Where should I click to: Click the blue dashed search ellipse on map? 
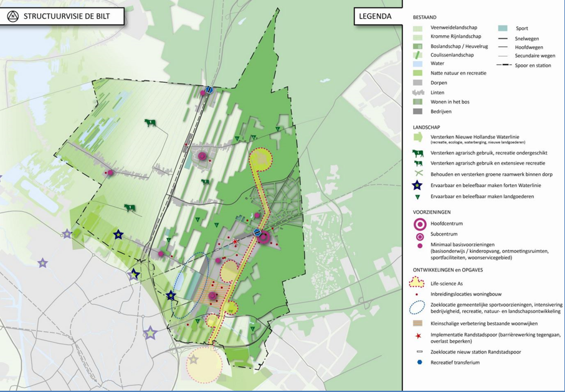190,284
